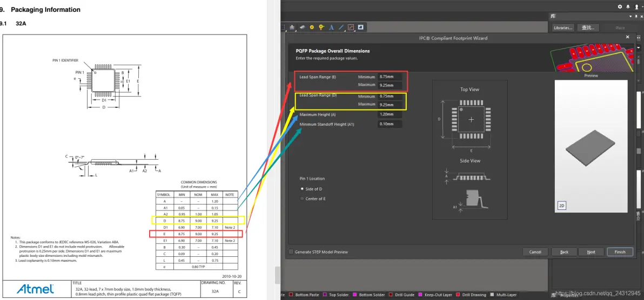644x300 pixels.
Task: Open settings gear in top bar
Action: click(620, 6)
